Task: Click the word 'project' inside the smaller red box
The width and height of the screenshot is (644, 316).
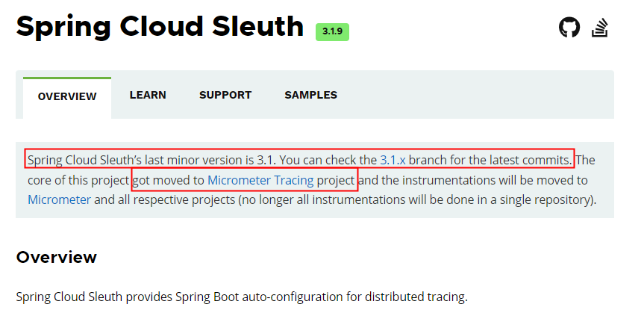Action: 336,180
